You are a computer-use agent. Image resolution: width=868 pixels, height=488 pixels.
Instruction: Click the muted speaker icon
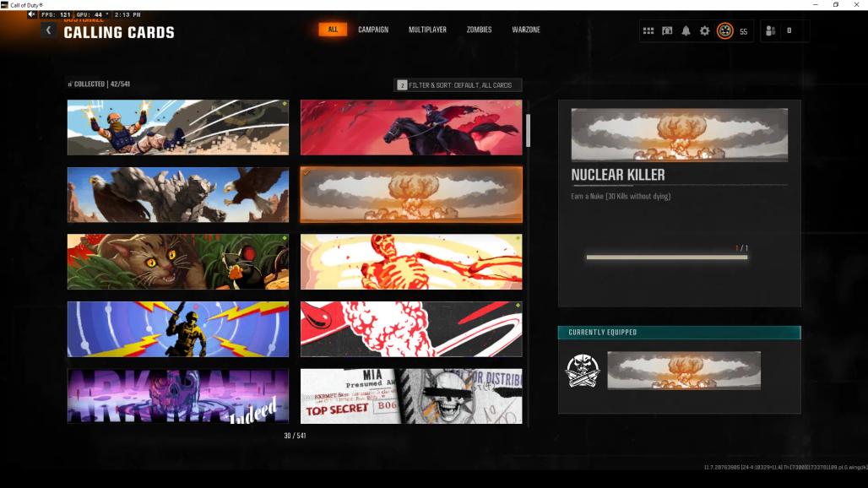click(x=32, y=15)
